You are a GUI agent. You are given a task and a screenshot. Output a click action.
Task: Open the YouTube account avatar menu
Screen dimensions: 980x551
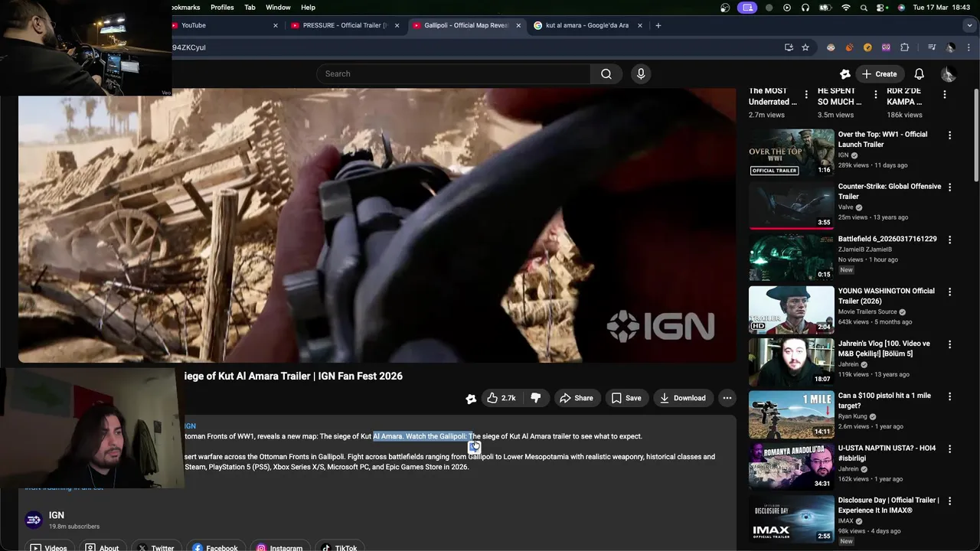[948, 74]
